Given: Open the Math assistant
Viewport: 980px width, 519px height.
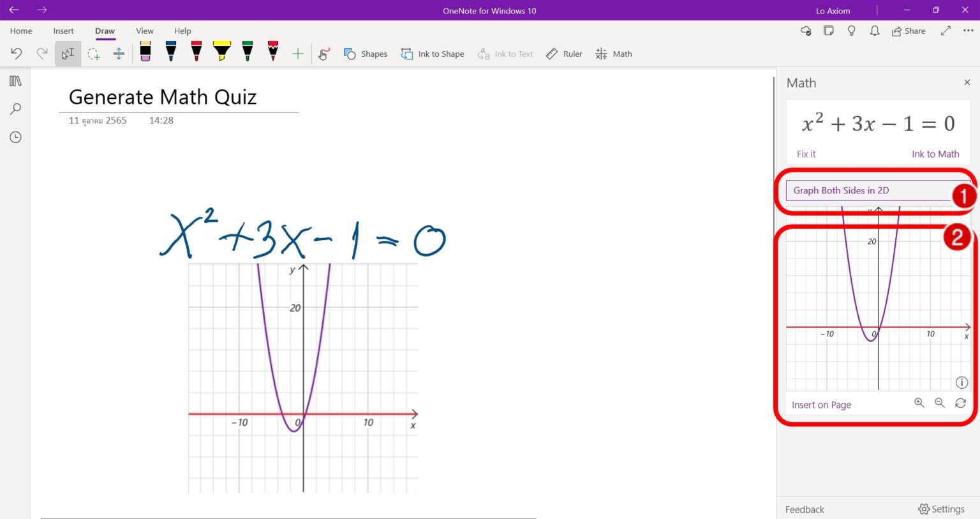Looking at the screenshot, I should [613, 54].
